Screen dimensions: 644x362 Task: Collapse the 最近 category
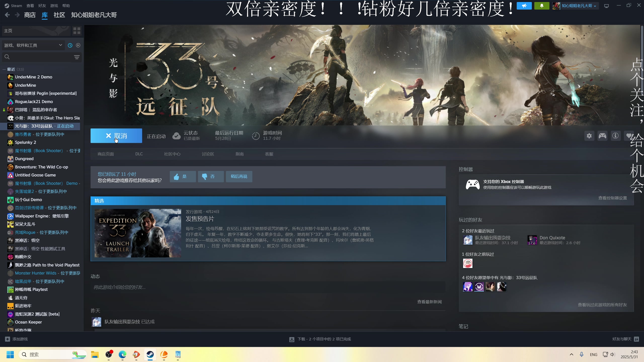click(x=4, y=69)
